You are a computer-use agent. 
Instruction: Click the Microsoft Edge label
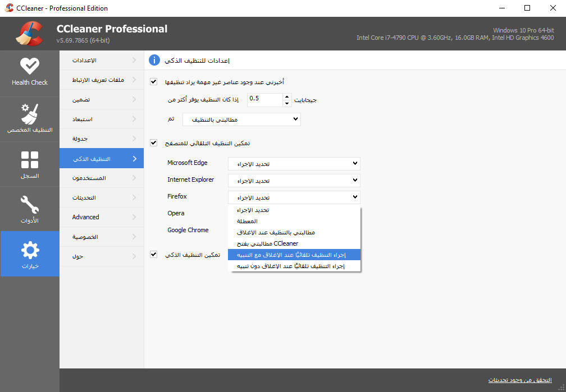[188, 163]
